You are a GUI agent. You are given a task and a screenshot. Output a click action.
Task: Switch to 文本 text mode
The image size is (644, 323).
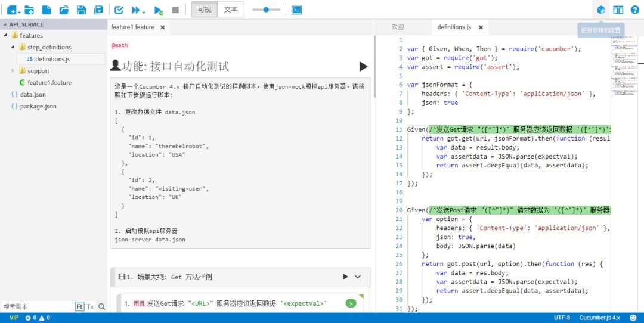coord(231,10)
